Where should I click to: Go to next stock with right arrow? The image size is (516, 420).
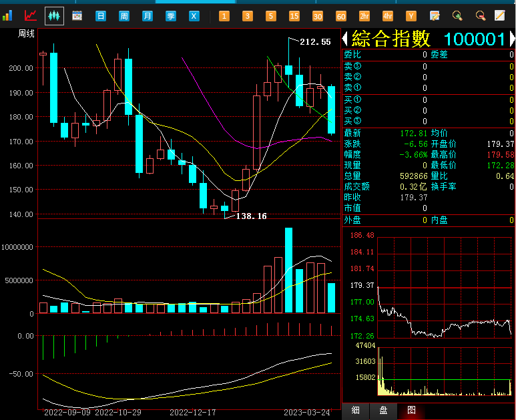(511, 39)
